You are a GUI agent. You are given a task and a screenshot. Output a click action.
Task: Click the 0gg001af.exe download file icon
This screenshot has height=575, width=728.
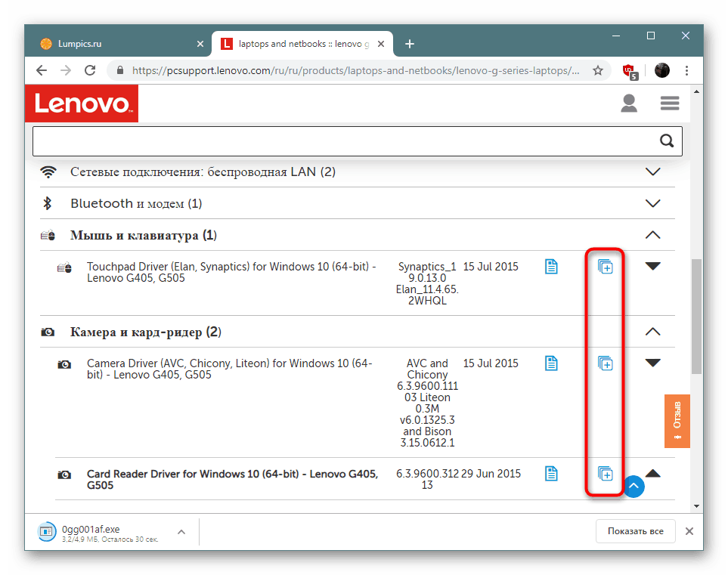click(x=46, y=531)
